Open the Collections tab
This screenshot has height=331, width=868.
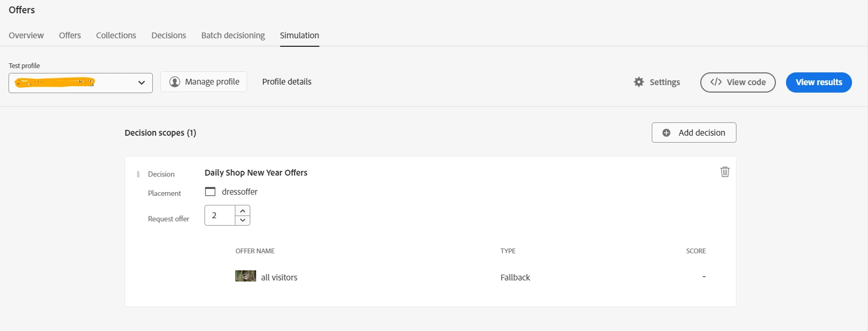pos(116,35)
